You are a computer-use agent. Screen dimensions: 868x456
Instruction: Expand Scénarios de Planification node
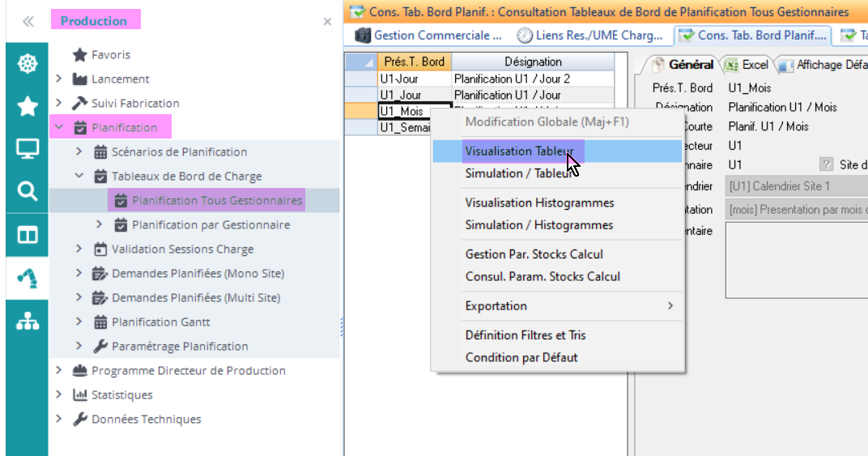[x=79, y=152]
